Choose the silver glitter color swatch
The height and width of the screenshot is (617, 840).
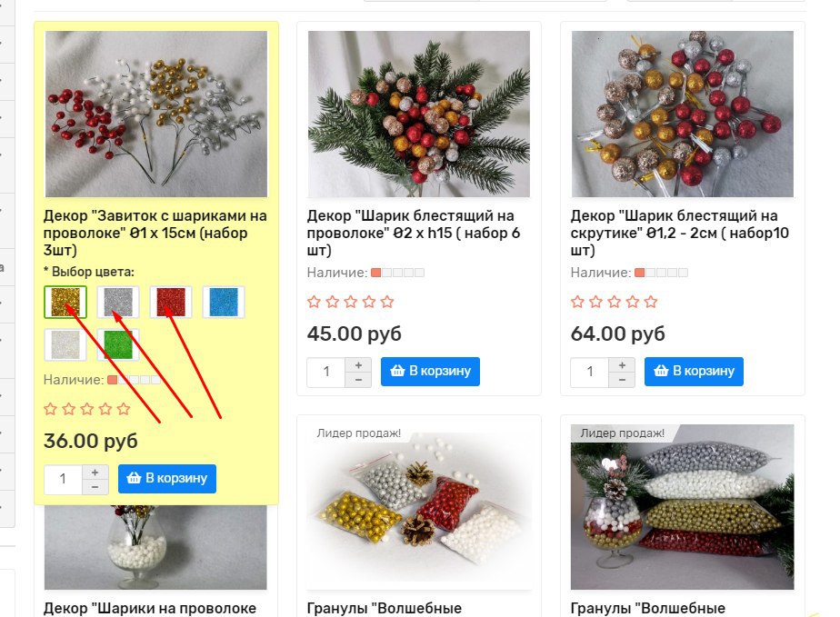[118, 302]
